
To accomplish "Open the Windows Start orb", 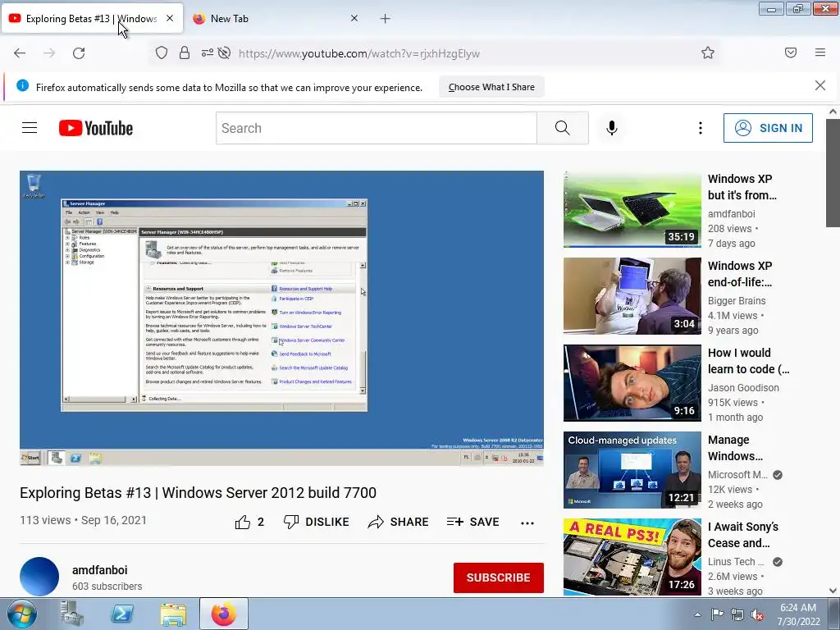I will click(x=22, y=614).
